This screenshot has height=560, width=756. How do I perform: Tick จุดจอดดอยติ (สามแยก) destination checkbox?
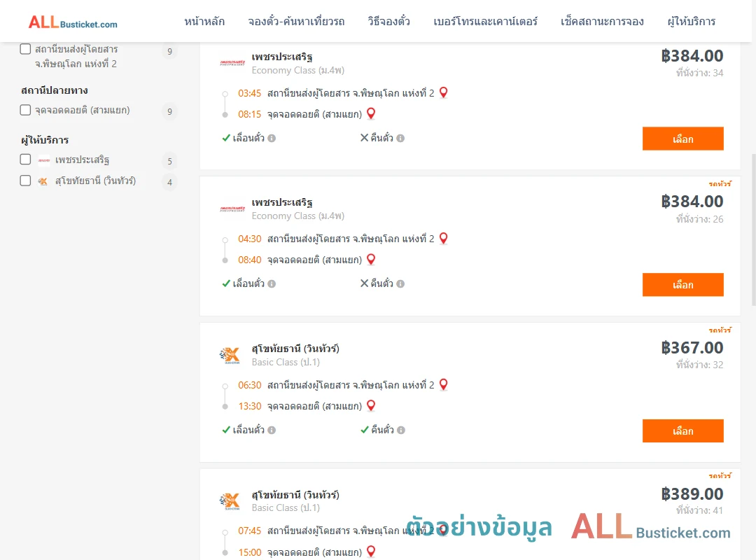(x=26, y=110)
